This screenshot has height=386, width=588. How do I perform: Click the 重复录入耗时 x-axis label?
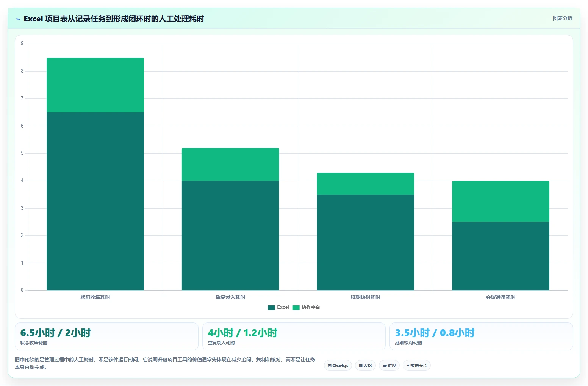tap(230, 297)
